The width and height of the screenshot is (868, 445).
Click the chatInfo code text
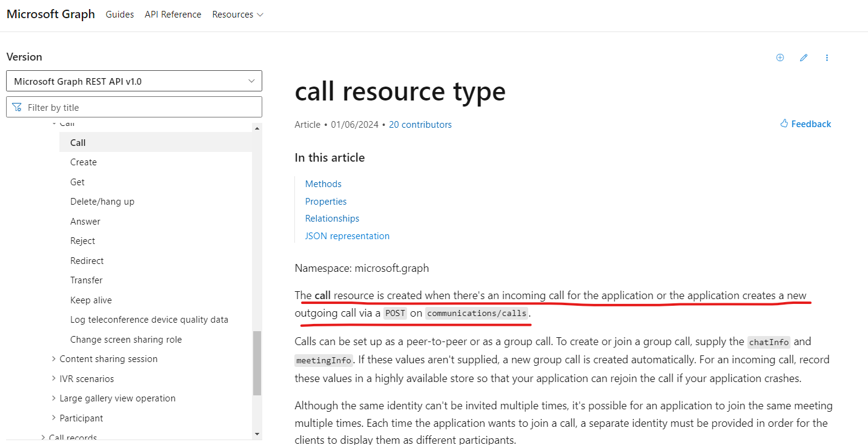[x=769, y=342]
